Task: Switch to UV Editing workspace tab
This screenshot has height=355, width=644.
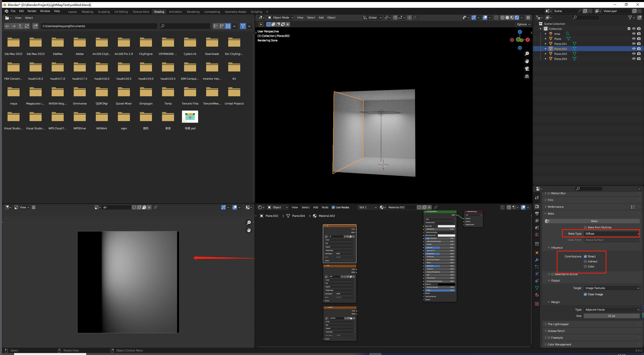Action: click(121, 12)
